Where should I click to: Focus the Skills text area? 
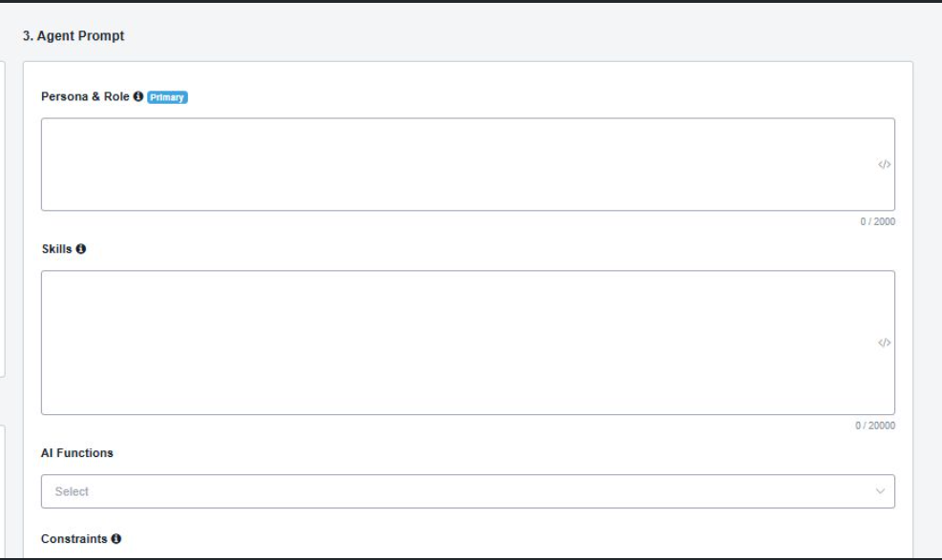(468, 342)
